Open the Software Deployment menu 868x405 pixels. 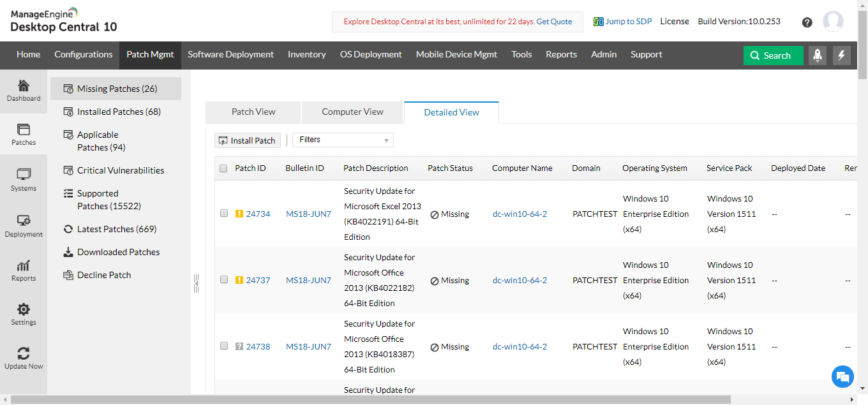click(230, 55)
